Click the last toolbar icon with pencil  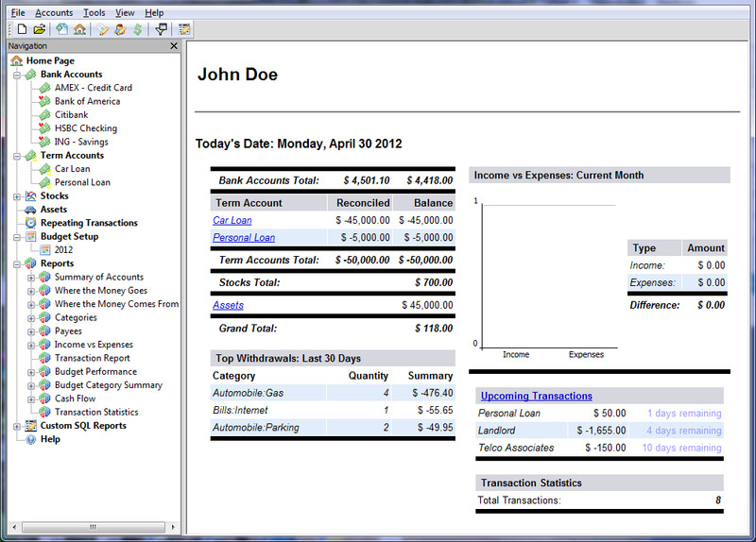pyautogui.click(x=184, y=29)
